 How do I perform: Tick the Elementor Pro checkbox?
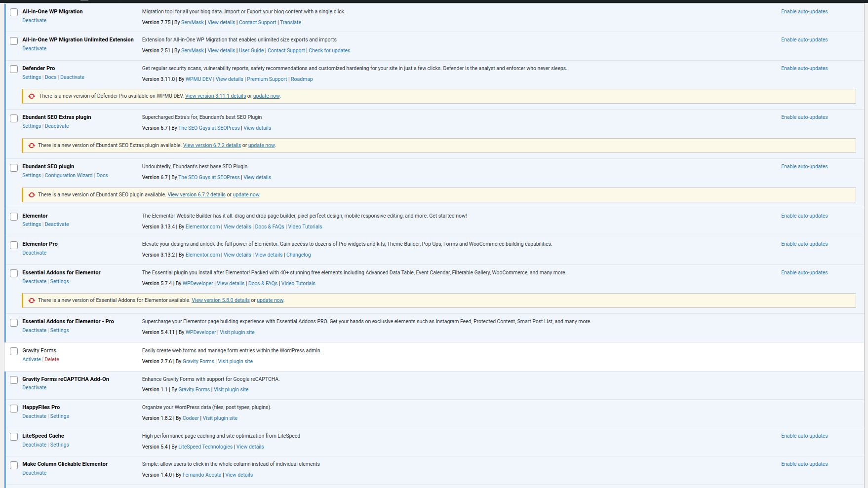[14, 245]
